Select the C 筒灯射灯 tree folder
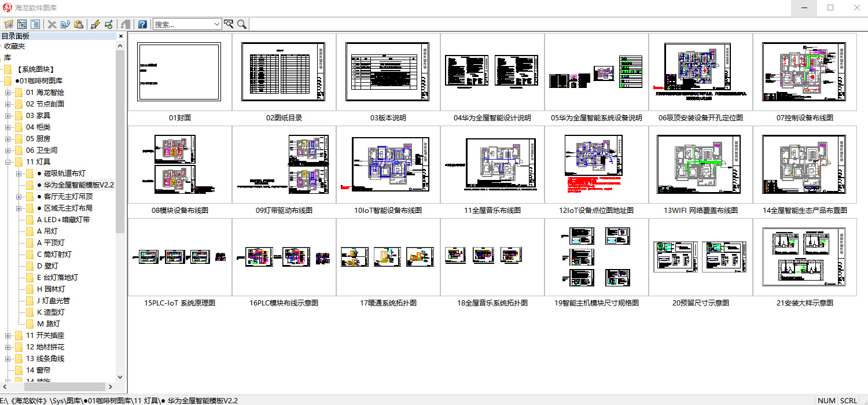868x405 pixels. coord(54,255)
